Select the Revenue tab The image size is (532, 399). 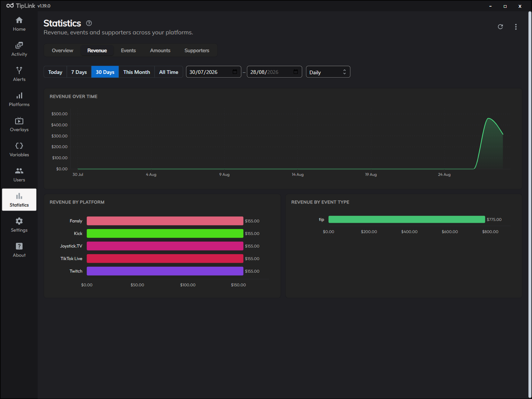point(97,50)
